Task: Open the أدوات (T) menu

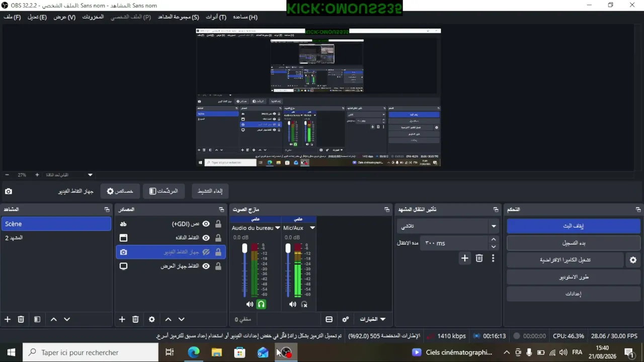Action: pyautogui.click(x=216, y=17)
